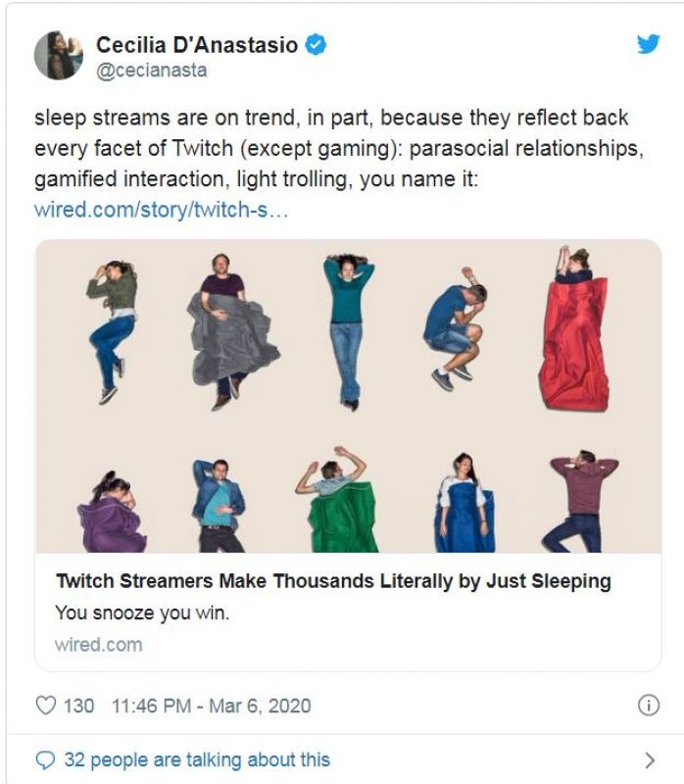
Task: Open the @cecianasta handle
Action: 151,71
